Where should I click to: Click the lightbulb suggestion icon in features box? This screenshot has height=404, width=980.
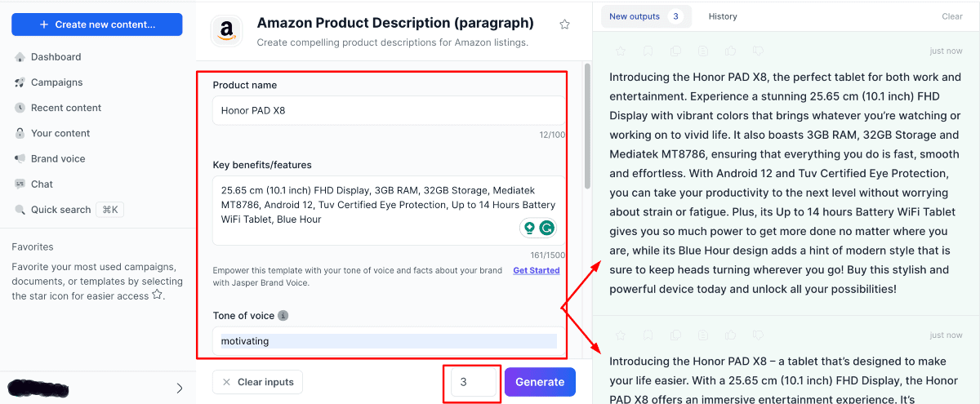tap(529, 229)
